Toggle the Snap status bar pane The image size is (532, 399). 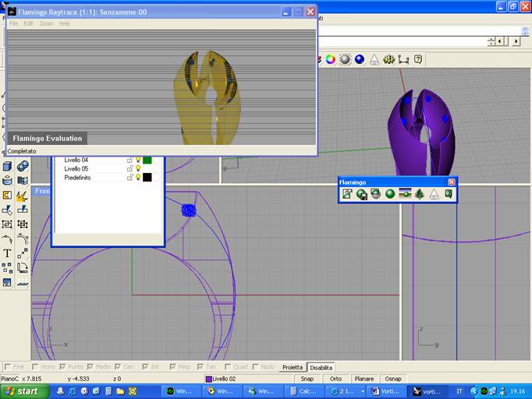coord(307,379)
